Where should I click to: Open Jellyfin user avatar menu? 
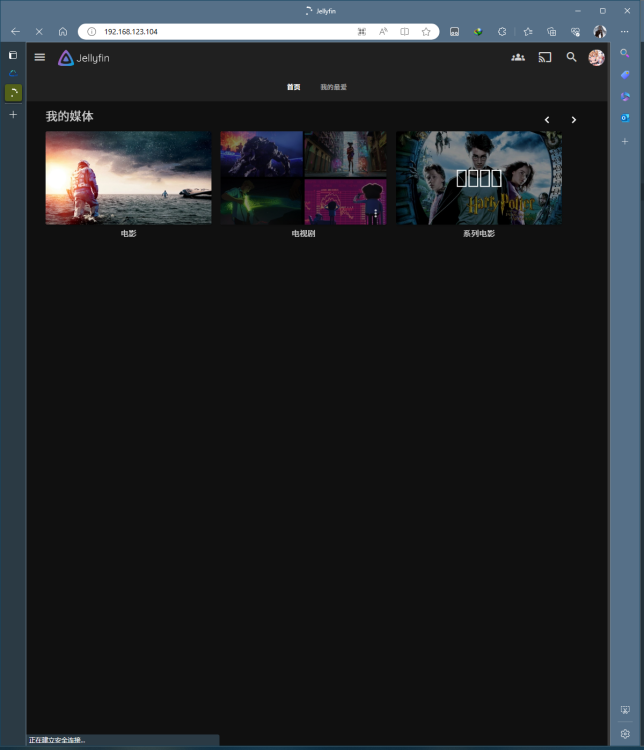coord(596,57)
